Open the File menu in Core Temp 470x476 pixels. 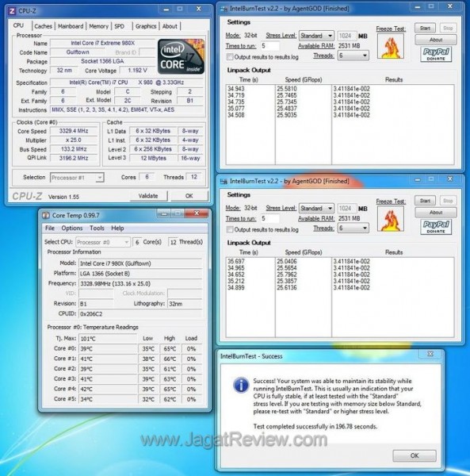coord(50,228)
